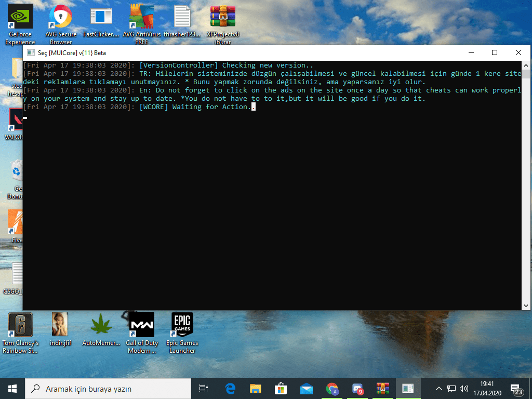Open network status tray icon
532x399 pixels.
(451, 389)
